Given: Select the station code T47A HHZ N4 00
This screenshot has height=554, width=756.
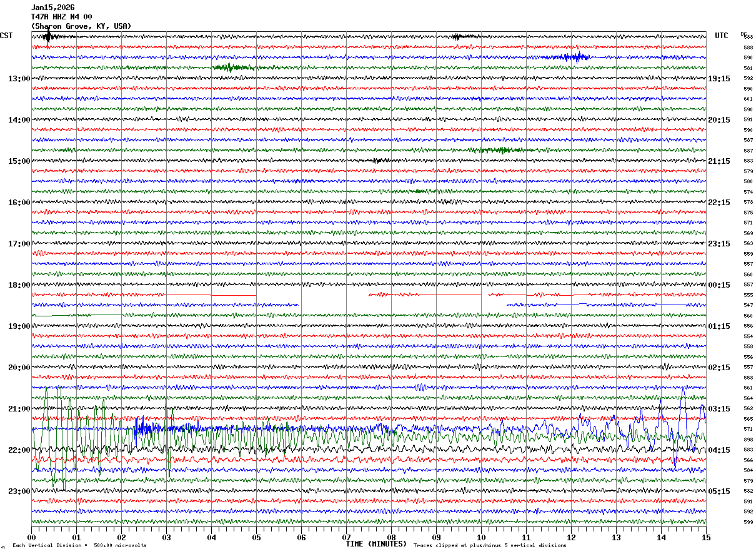Looking at the screenshot, I should click(x=62, y=17).
